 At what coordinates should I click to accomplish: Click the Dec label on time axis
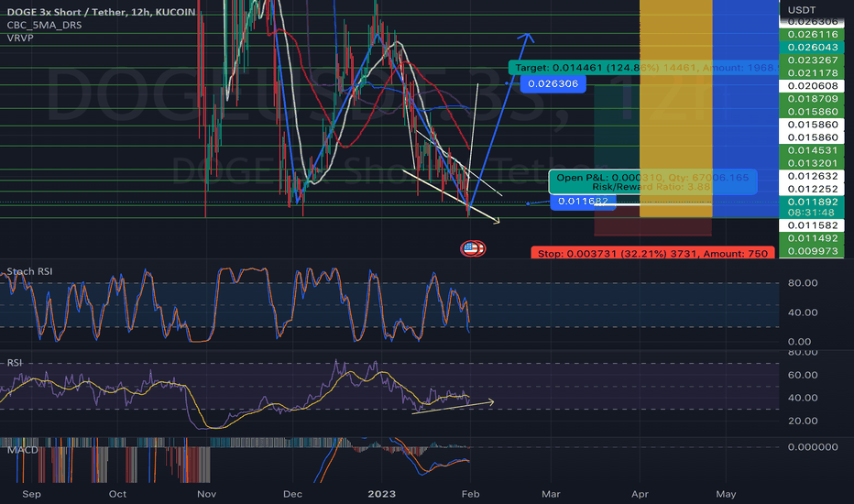292,494
